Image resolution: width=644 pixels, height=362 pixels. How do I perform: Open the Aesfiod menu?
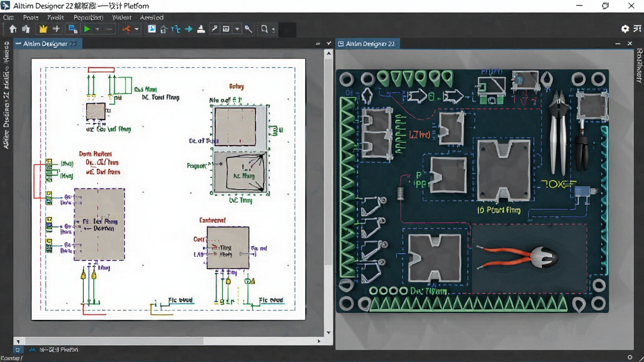point(152,17)
